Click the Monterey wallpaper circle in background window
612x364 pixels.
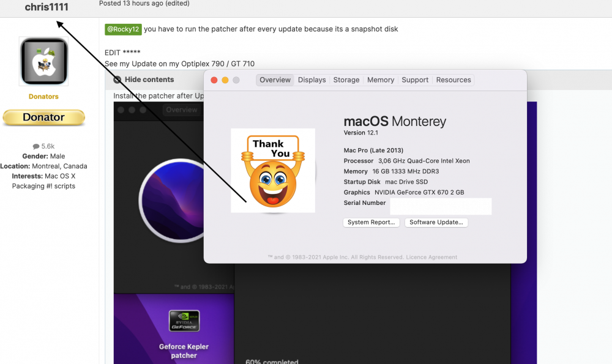click(x=172, y=201)
